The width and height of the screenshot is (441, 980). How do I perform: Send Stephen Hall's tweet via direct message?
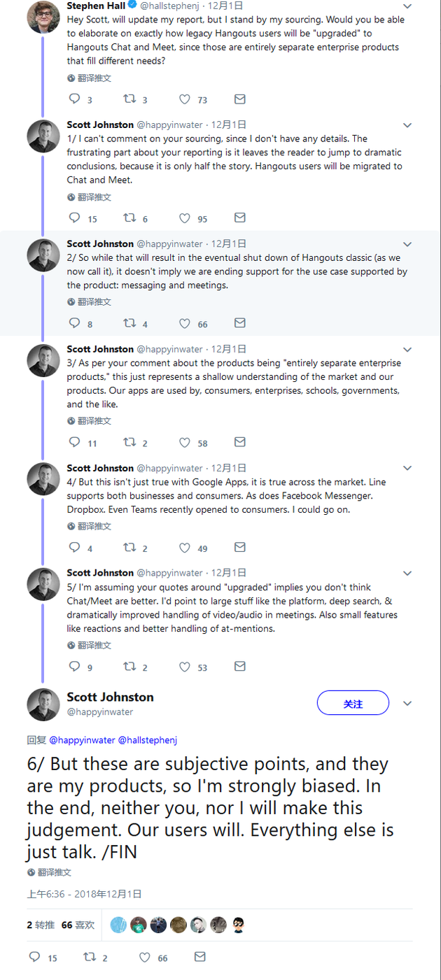click(239, 99)
